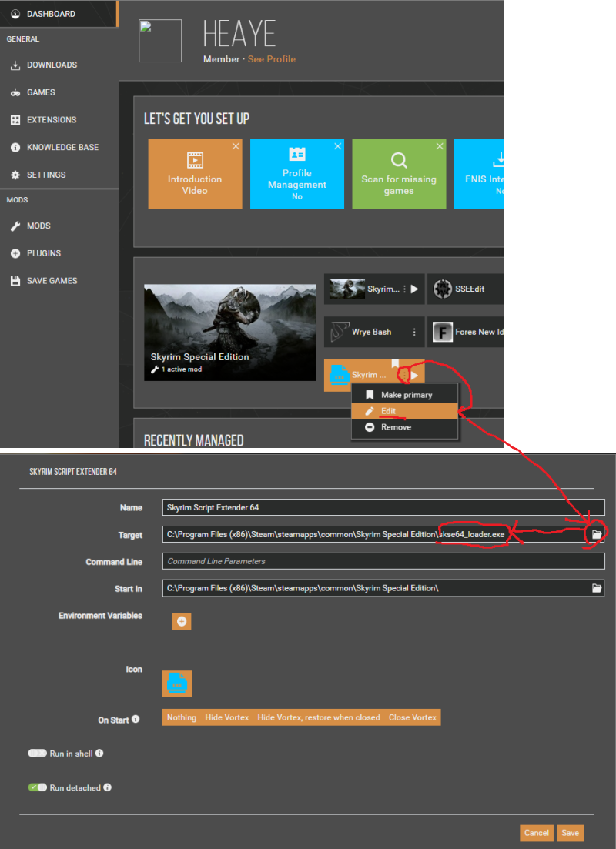Click the HEAYE profile avatar image
Image resolution: width=616 pixels, height=849 pixels.
pos(160,41)
